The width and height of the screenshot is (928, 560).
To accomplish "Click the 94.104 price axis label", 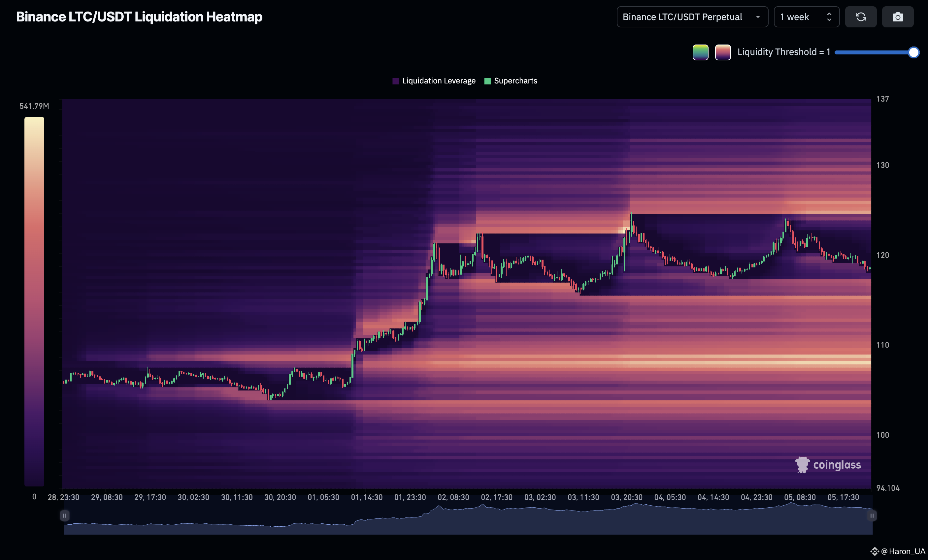I will click(888, 488).
